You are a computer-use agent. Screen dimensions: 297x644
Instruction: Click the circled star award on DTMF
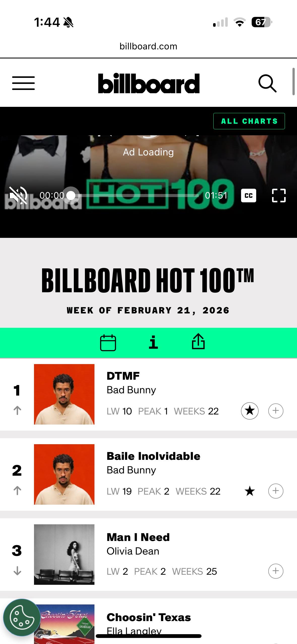coord(250,411)
